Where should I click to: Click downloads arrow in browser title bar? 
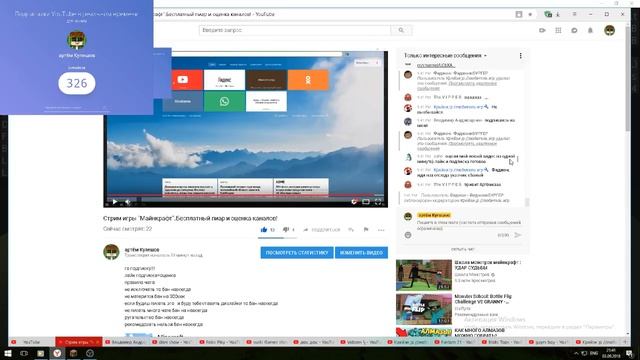[x=558, y=14]
